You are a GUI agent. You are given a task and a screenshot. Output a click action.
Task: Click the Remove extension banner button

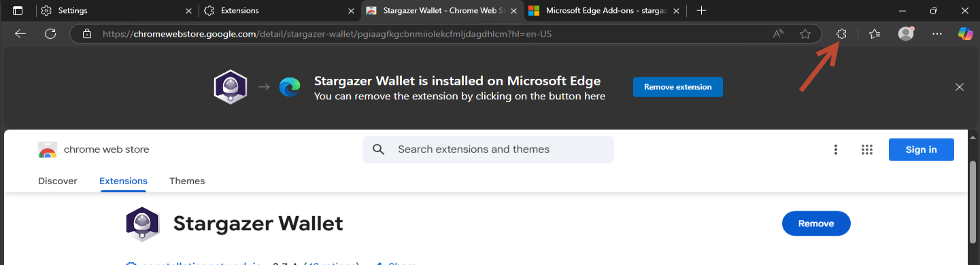677,87
